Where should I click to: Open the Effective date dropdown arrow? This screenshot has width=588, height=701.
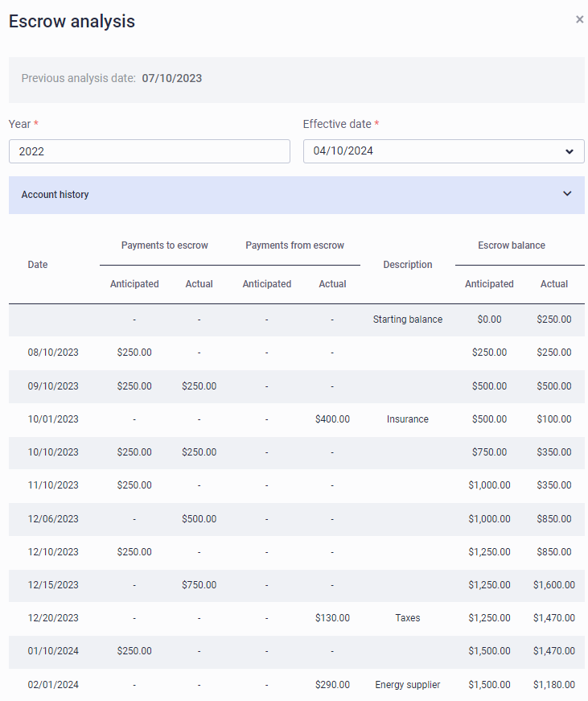(x=569, y=151)
